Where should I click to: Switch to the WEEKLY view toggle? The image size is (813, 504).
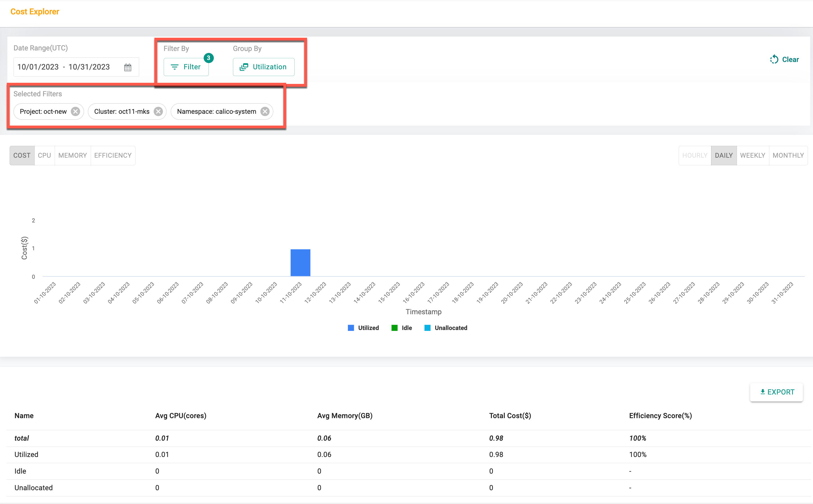[753, 156]
